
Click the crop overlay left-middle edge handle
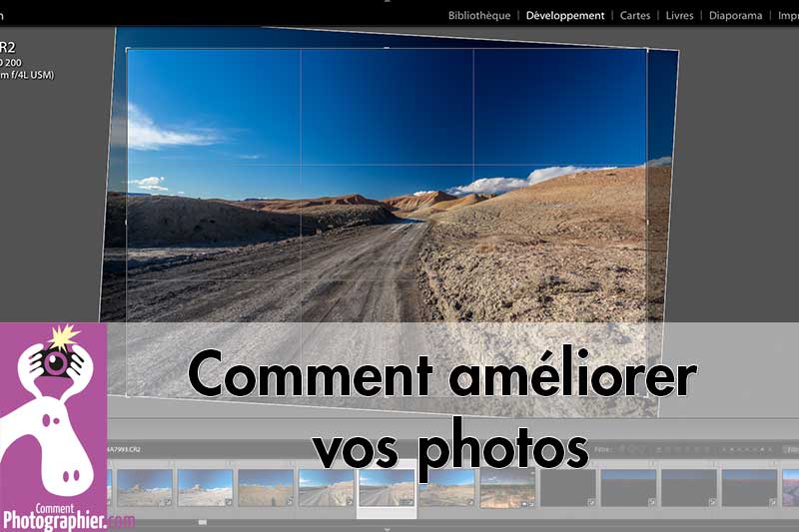click(x=127, y=222)
